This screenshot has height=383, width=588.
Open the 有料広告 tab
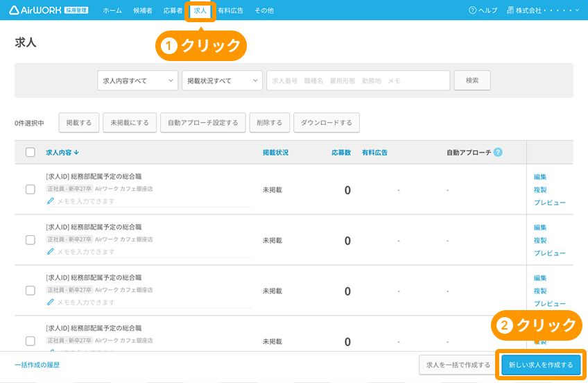coord(231,10)
